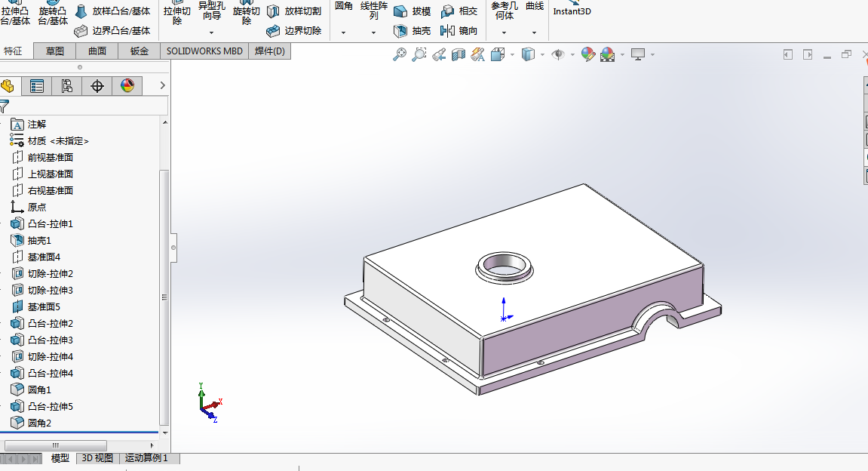Open the Hide/Show Items dropdown arrow
This screenshot has width=868, height=471.
point(572,54)
